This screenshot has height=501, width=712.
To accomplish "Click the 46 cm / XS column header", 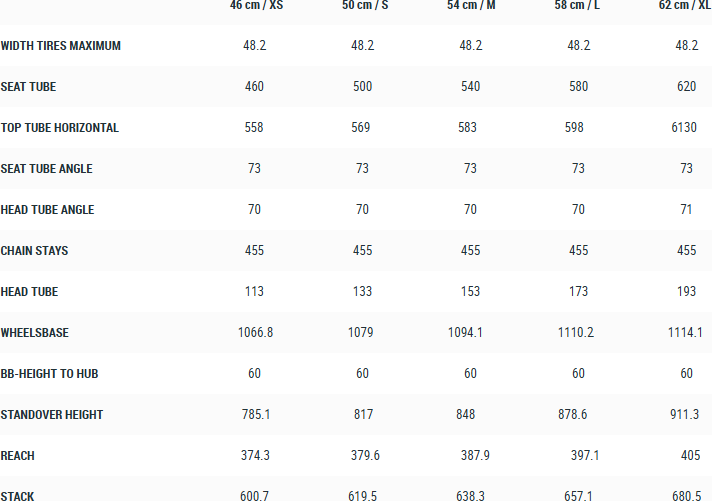I will 254,5.
